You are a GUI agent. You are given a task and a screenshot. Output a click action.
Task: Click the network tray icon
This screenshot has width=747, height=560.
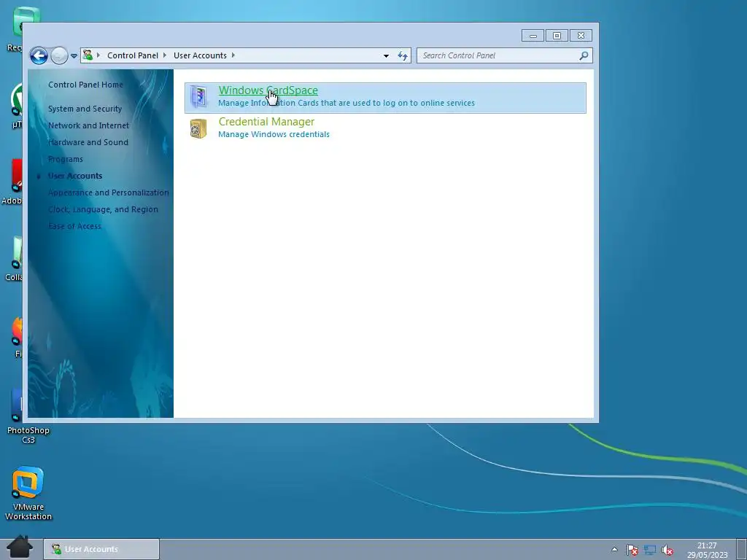[x=650, y=550]
